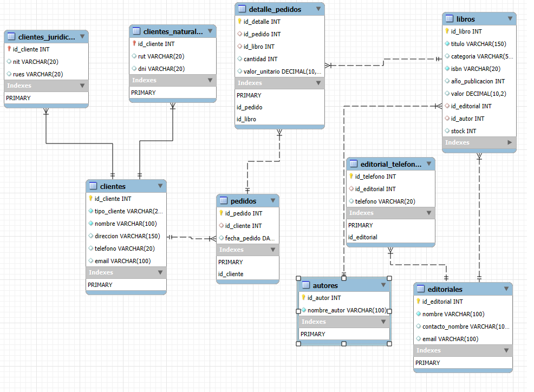Expand the Indexes section of libros

[x=510, y=142]
